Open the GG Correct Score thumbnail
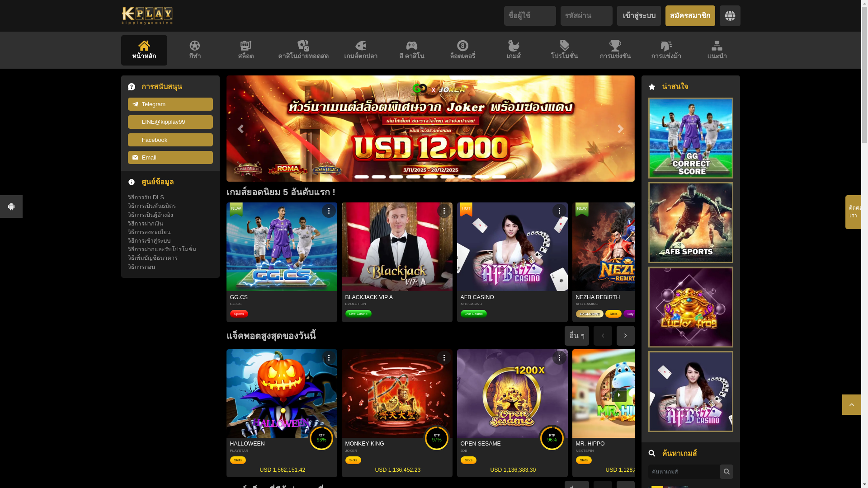 [690, 138]
